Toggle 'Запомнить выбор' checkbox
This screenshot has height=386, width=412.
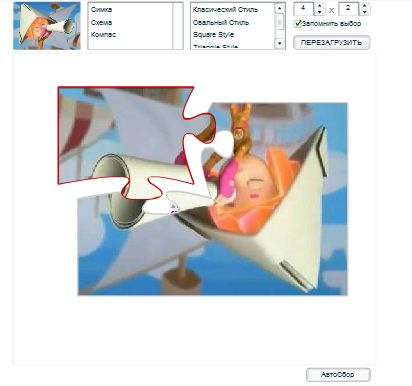[297, 24]
